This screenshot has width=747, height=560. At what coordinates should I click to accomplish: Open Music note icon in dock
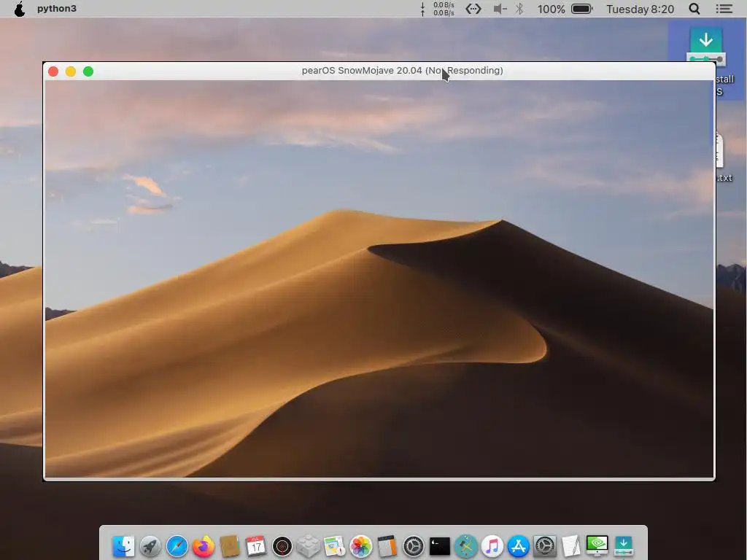click(492, 545)
